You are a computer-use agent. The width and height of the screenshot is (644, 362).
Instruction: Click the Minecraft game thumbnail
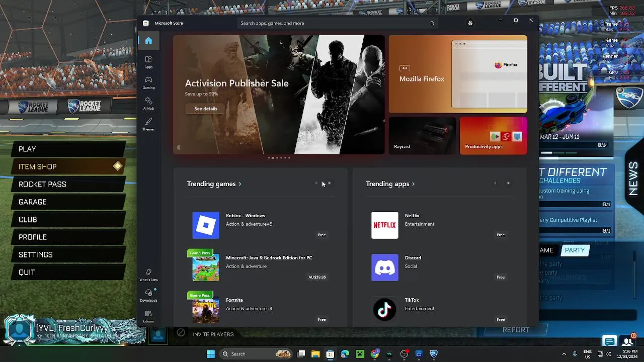click(x=206, y=267)
